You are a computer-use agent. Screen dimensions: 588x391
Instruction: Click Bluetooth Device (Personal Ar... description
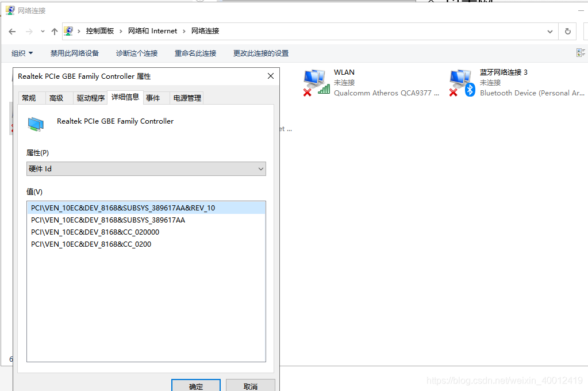click(532, 93)
